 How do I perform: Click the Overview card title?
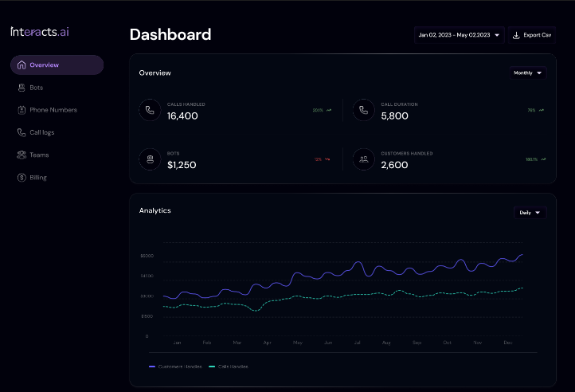pos(155,73)
